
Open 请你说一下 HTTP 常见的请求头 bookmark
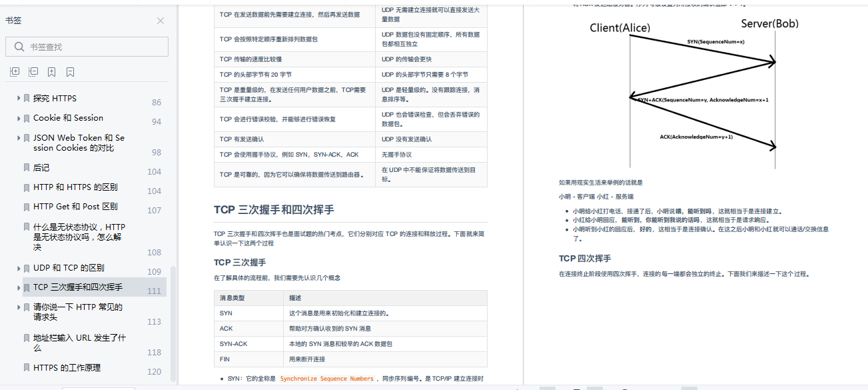pyautogui.click(x=78, y=312)
